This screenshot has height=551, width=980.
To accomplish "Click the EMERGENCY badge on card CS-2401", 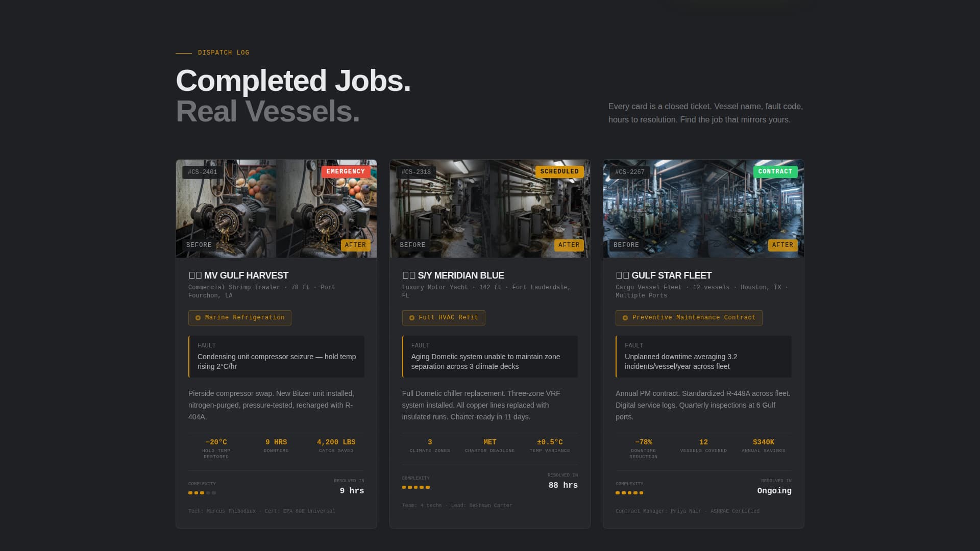I will [x=346, y=172].
